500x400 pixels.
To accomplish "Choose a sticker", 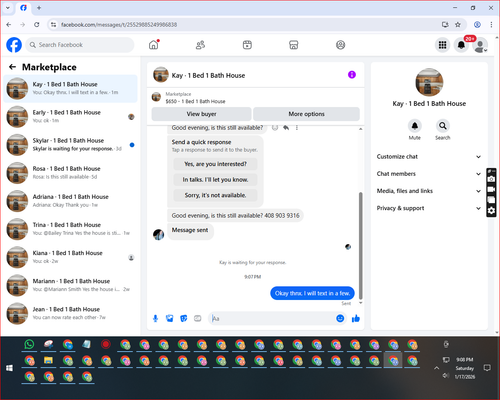I will [184, 319].
